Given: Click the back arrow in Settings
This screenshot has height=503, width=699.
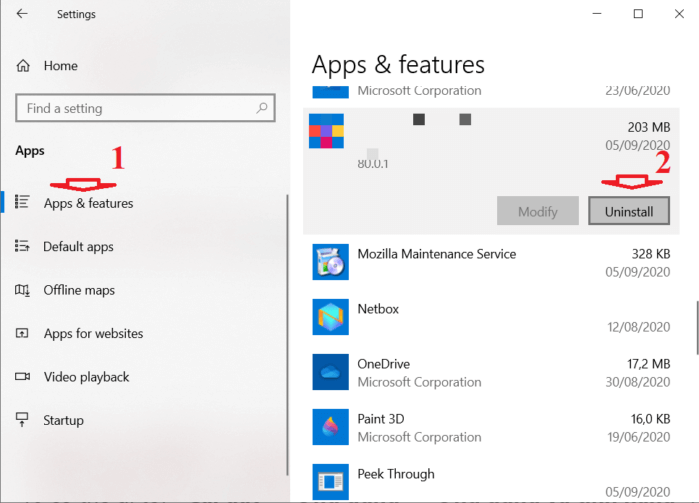Looking at the screenshot, I should click(22, 14).
